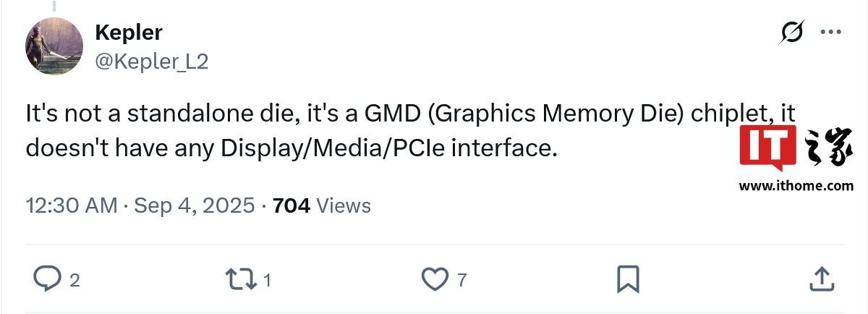Click the repost count of 1
Screen dimensions: 868x314
coord(267,279)
